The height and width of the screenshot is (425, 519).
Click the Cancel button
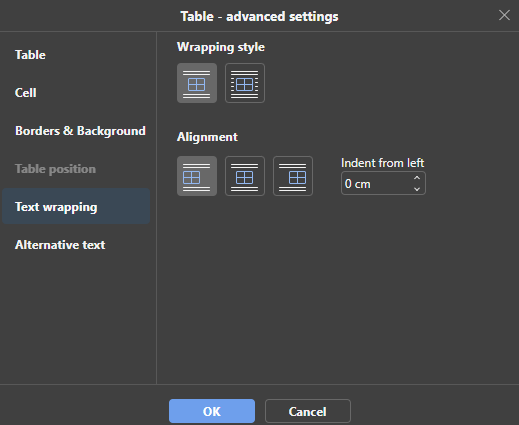point(308,411)
